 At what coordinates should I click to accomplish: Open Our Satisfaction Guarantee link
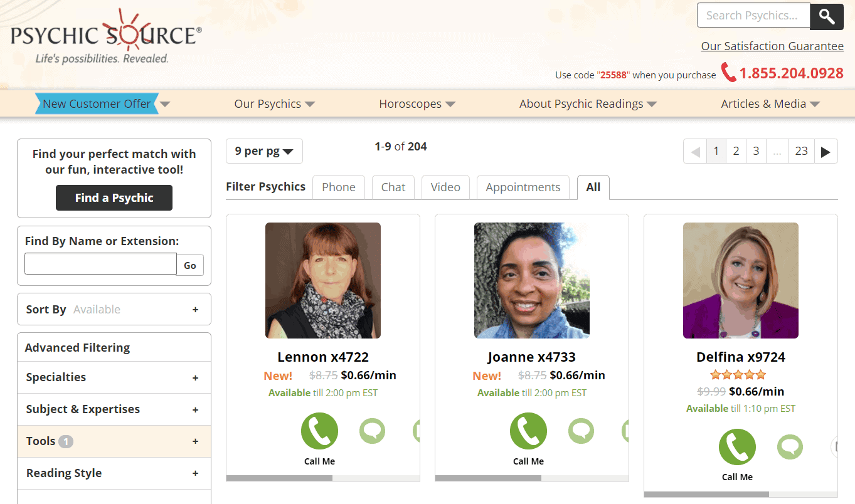click(x=772, y=46)
